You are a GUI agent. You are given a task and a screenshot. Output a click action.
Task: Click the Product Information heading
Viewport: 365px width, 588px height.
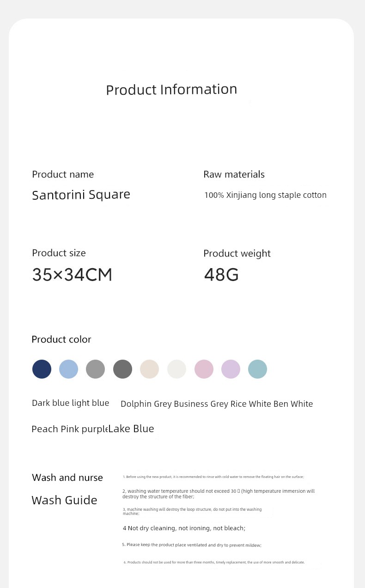[x=171, y=89]
